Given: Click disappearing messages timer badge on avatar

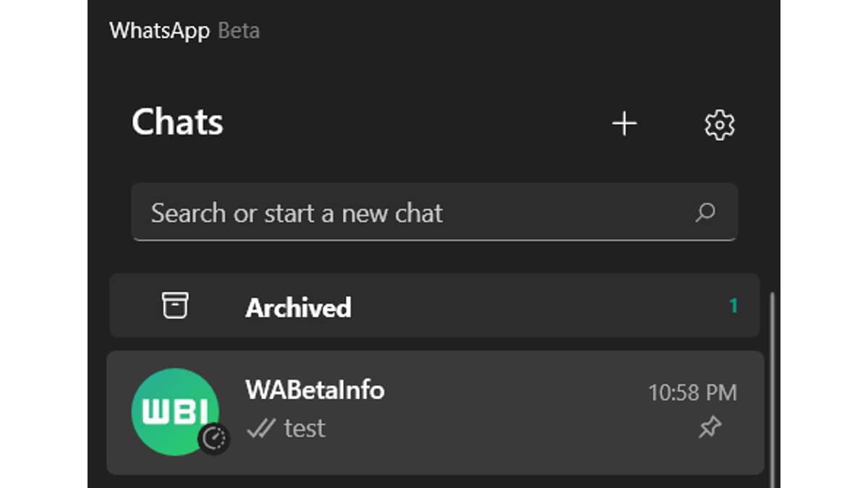Looking at the screenshot, I should pyautogui.click(x=214, y=437).
